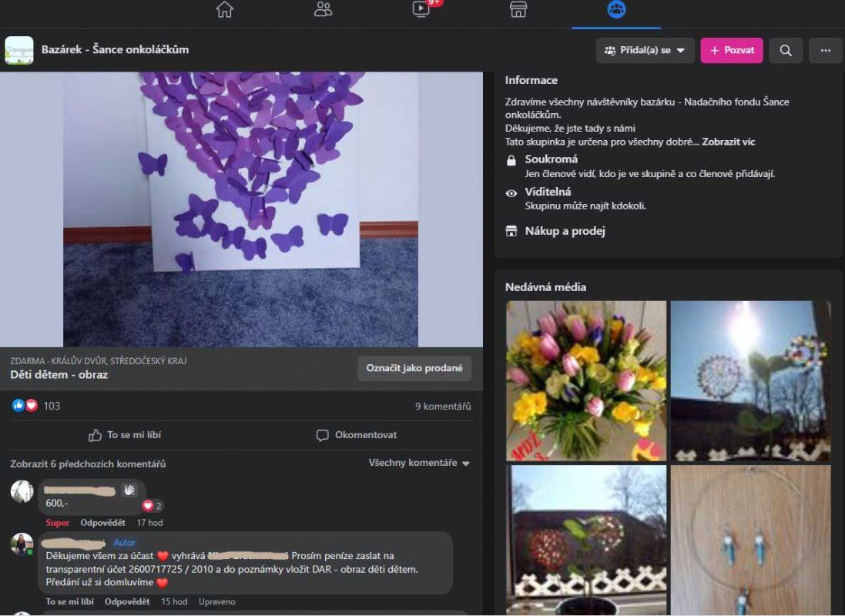Open the Marketplace icon
845x616 pixels.
pos(518,10)
